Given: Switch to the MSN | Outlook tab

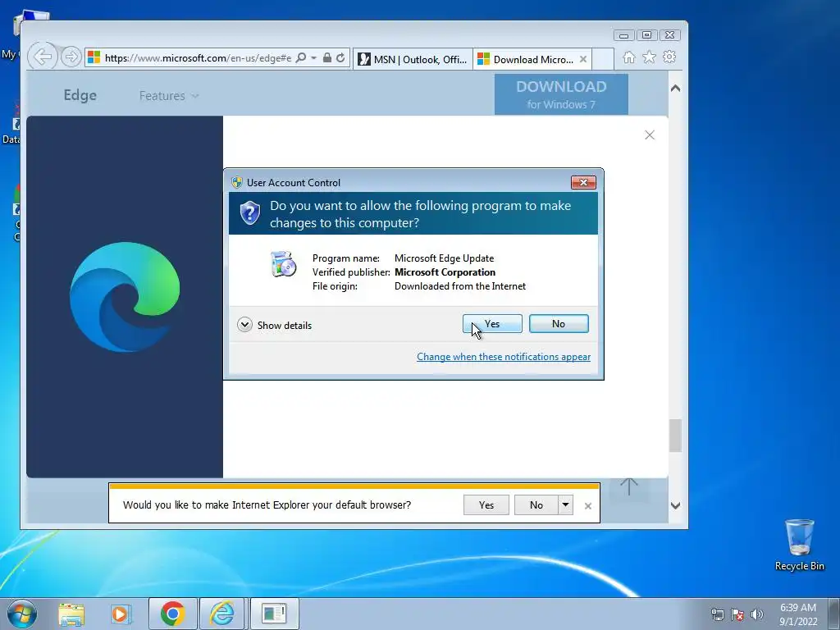Looking at the screenshot, I should pos(413,59).
